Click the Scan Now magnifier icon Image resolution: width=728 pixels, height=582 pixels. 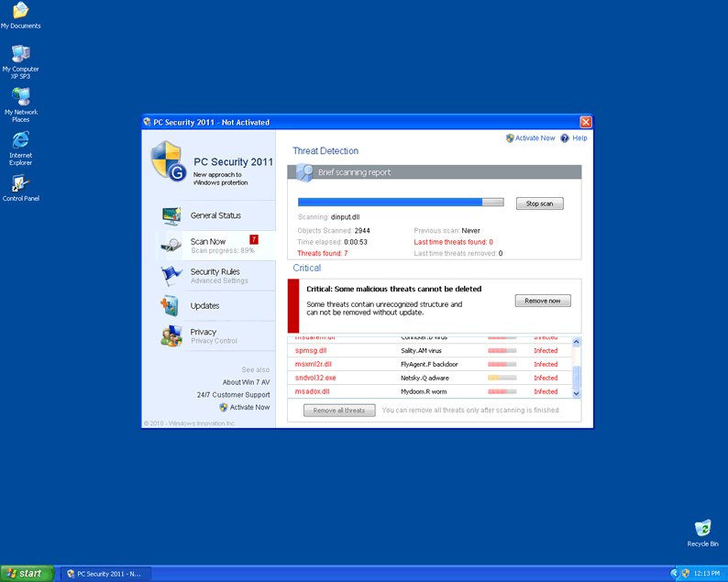point(171,245)
